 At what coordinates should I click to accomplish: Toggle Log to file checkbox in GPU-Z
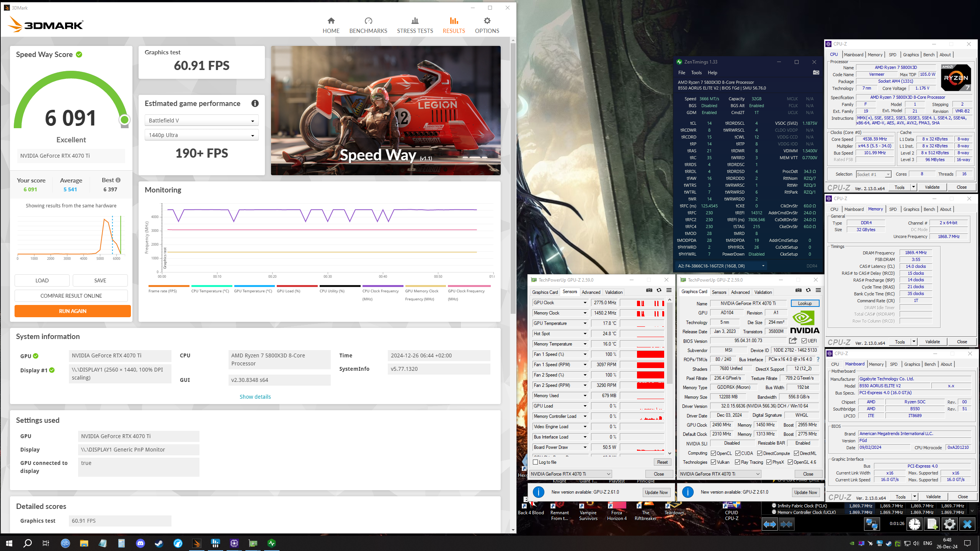536,462
